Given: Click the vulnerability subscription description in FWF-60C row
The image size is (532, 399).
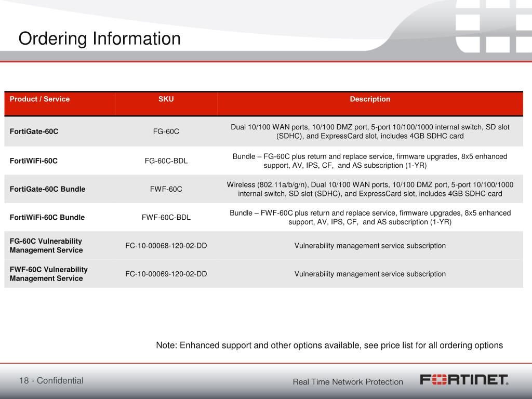Looking at the screenshot, I should click(370, 274).
